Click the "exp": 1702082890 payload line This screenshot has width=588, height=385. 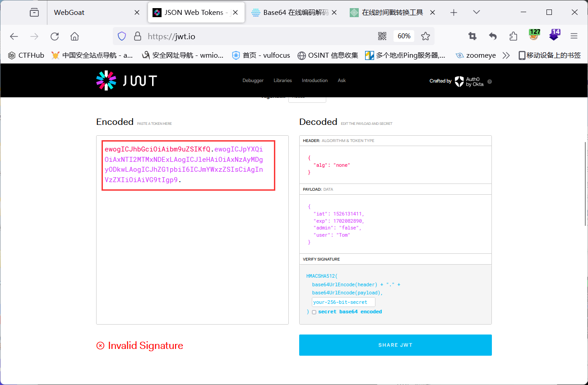pos(338,221)
